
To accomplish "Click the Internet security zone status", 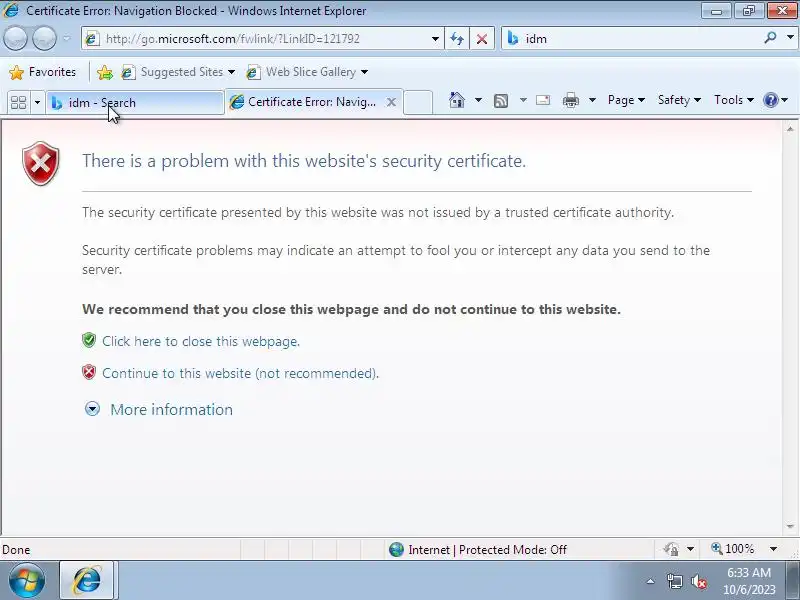I will click(487, 549).
